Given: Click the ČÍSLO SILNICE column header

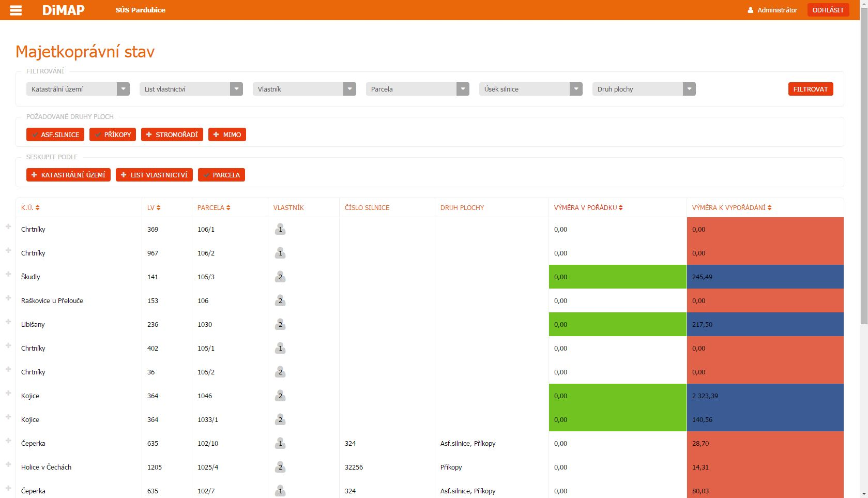Looking at the screenshot, I should 367,207.
